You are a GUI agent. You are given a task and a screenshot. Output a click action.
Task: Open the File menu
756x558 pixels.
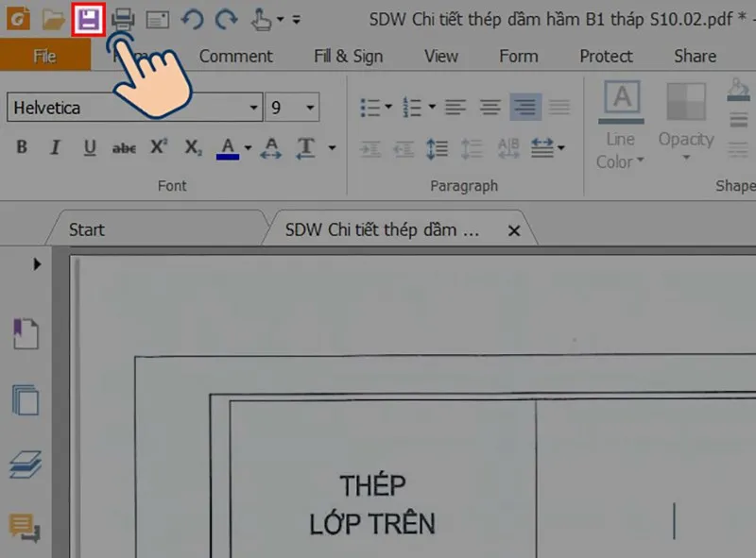point(44,56)
